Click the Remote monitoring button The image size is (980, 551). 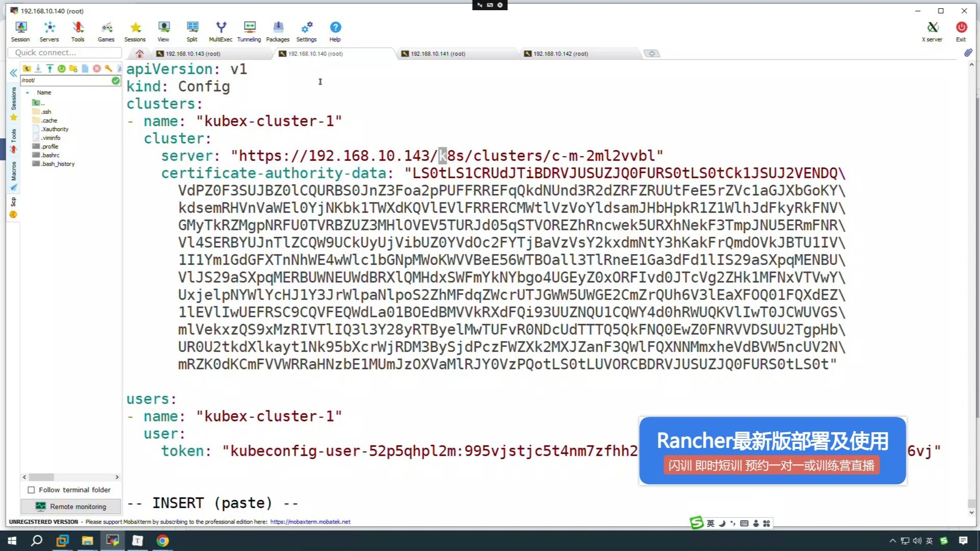(x=71, y=507)
